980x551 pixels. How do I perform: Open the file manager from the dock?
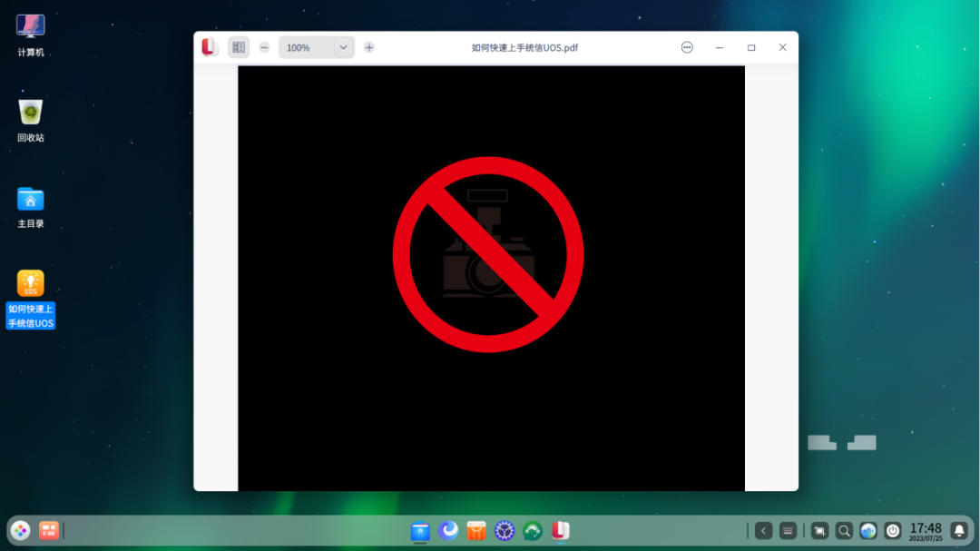(420, 531)
